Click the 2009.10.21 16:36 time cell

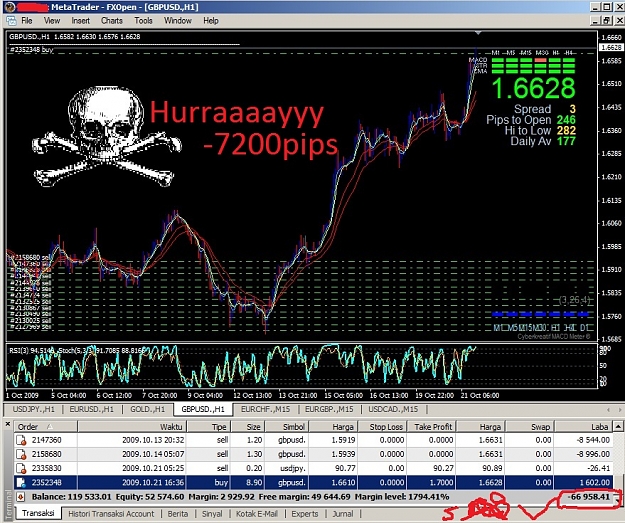pos(153,483)
